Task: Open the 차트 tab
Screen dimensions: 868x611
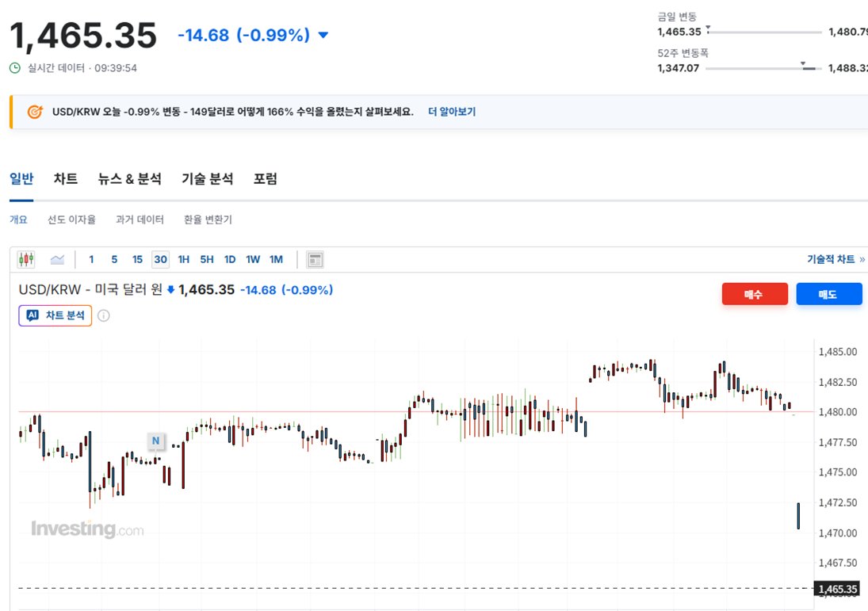Action: [x=65, y=179]
